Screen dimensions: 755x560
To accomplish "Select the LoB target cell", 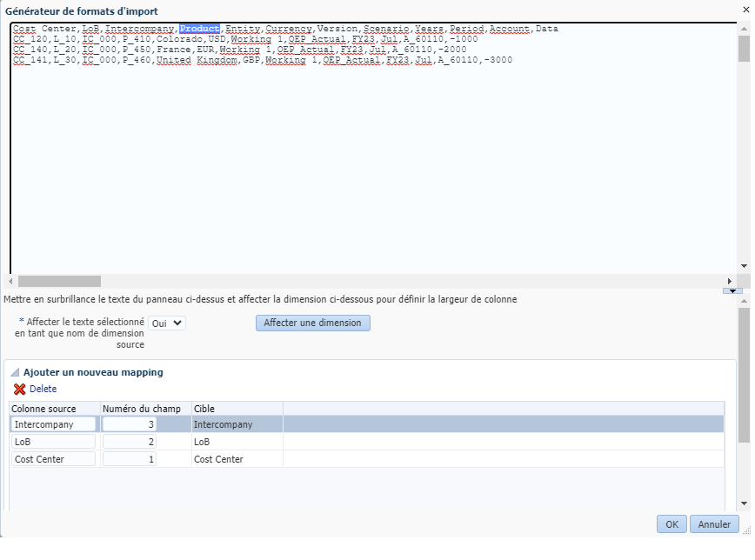I will tap(237, 442).
